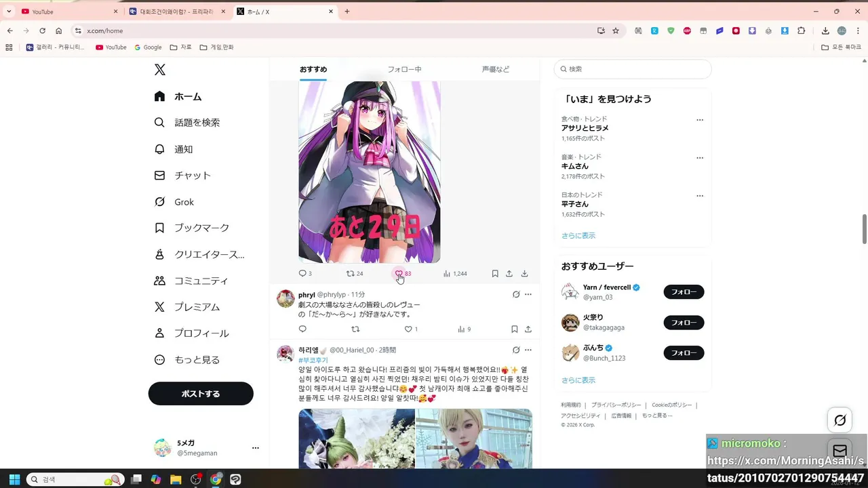The height and width of the screenshot is (488, 868).
Task: Open ブックマーク in sidebar
Action: point(192,228)
